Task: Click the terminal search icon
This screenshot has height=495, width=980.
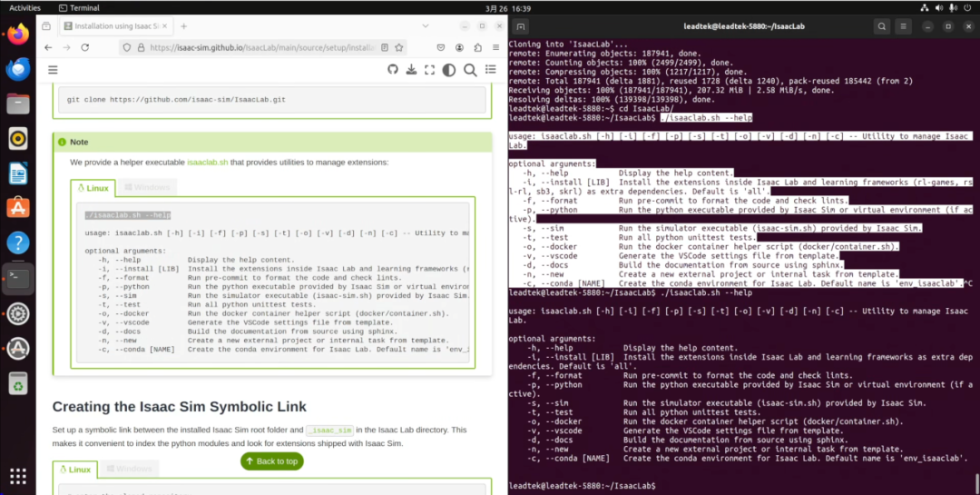Action: [x=882, y=26]
